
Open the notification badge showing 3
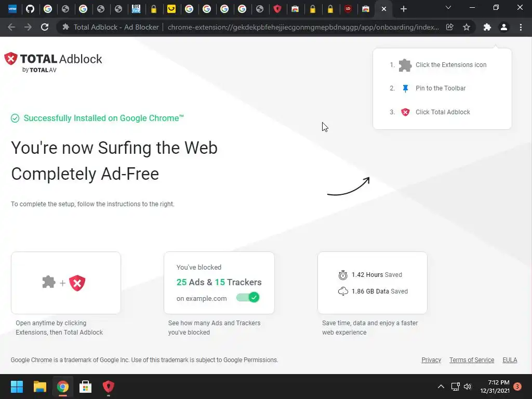517,387
